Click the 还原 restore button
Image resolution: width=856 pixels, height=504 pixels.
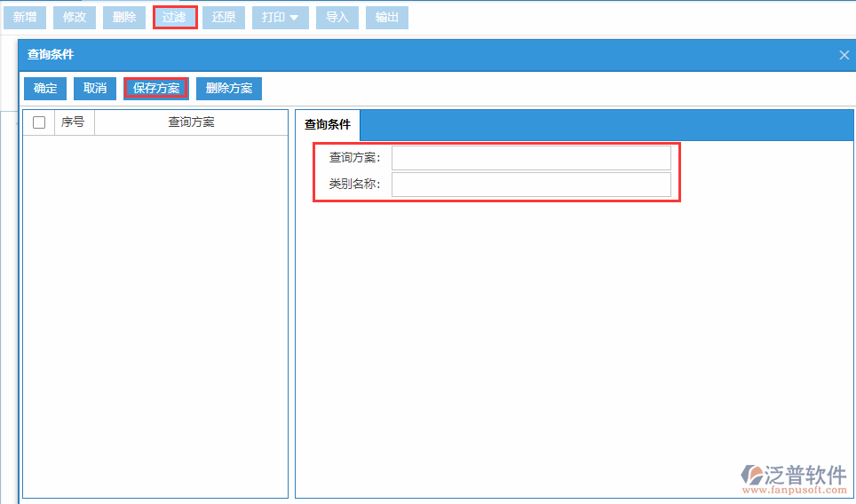pyautogui.click(x=224, y=18)
